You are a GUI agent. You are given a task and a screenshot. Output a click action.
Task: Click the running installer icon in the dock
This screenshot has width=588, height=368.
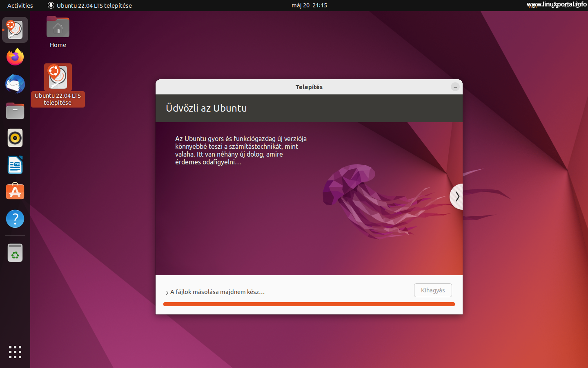pyautogui.click(x=15, y=29)
